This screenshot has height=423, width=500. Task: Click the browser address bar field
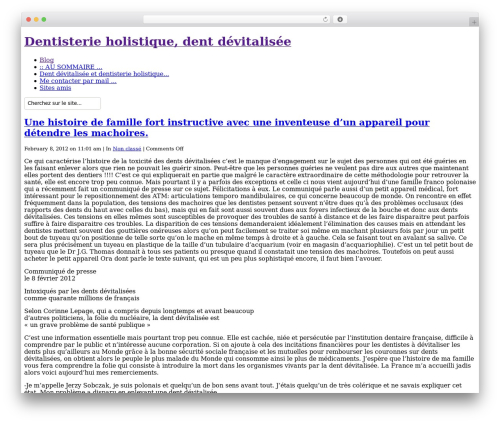236,20
